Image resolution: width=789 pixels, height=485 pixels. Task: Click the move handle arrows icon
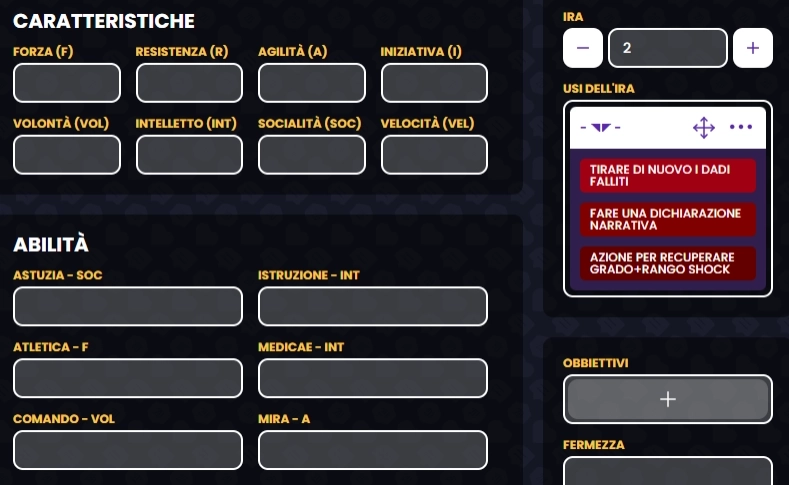pos(704,128)
